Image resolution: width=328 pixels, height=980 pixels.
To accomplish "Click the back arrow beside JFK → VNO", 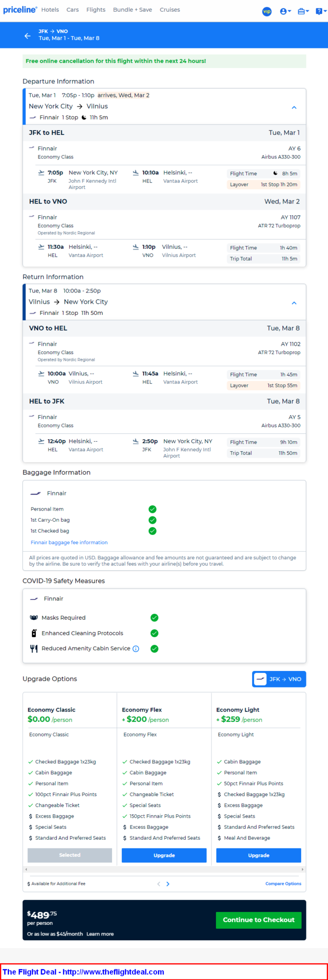I will point(27,35).
